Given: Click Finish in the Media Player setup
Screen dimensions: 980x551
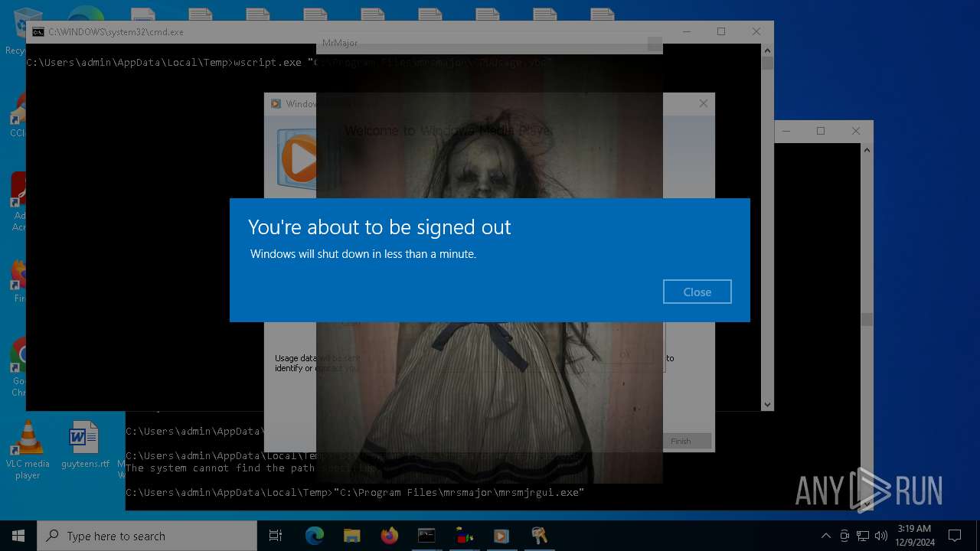Looking at the screenshot, I should point(681,441).
